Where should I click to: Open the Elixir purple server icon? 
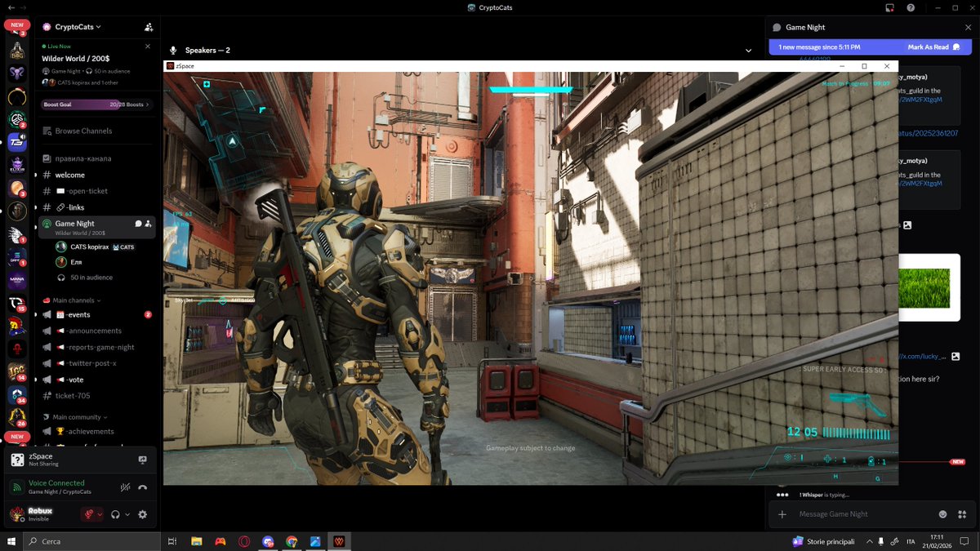(17, 165)
